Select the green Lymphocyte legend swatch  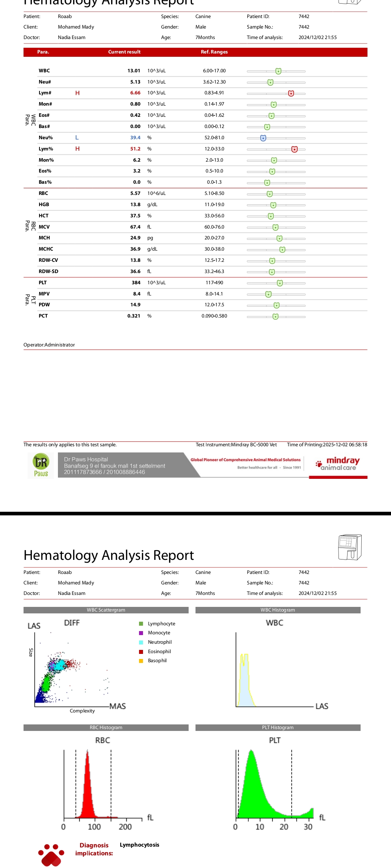[141, 624]
